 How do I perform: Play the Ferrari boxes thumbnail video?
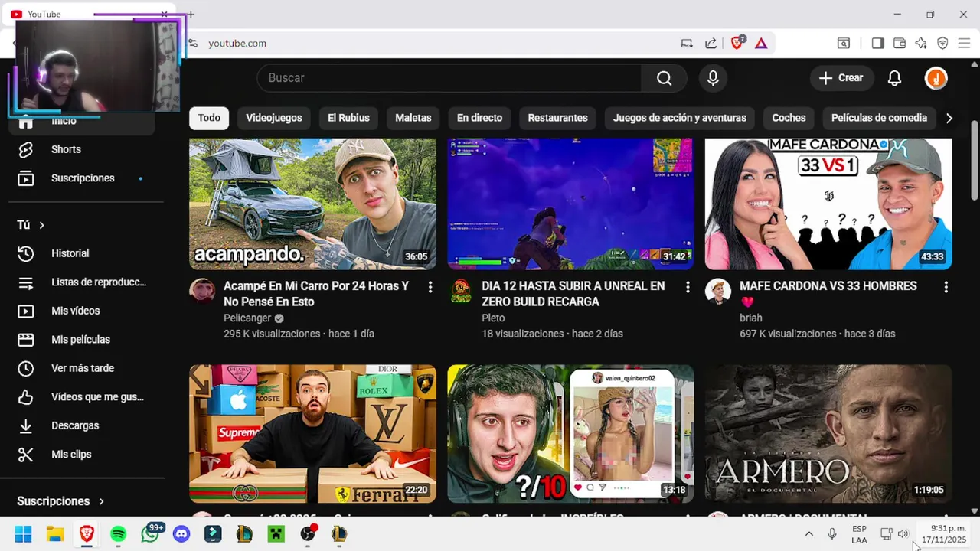312,434
